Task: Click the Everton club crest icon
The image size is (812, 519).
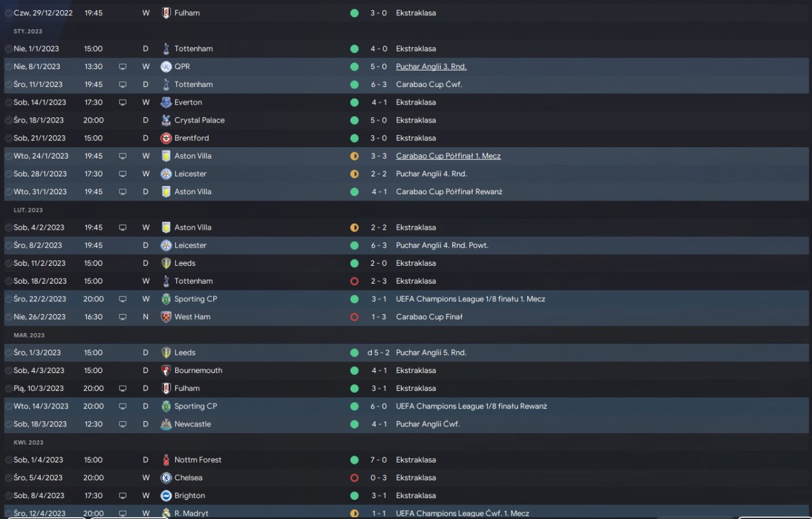Action: [x=166, y=102]
